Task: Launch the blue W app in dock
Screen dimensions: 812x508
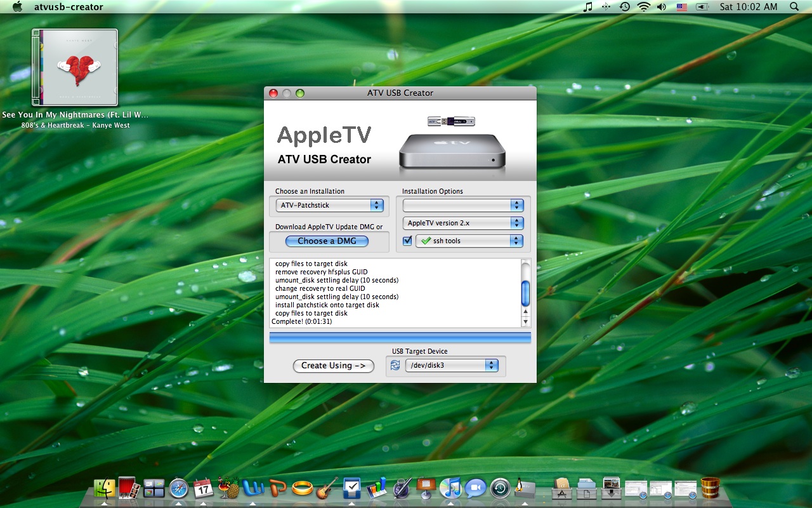Action: (x=252, y=488)
